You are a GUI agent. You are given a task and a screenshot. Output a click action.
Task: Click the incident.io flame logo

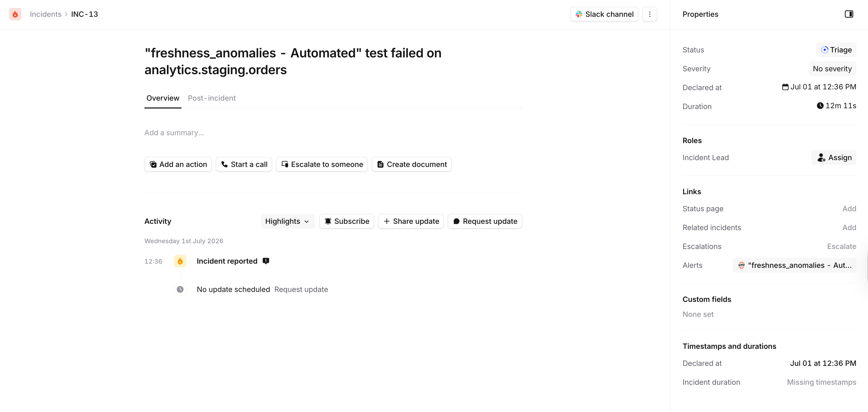tap(15, 14)
